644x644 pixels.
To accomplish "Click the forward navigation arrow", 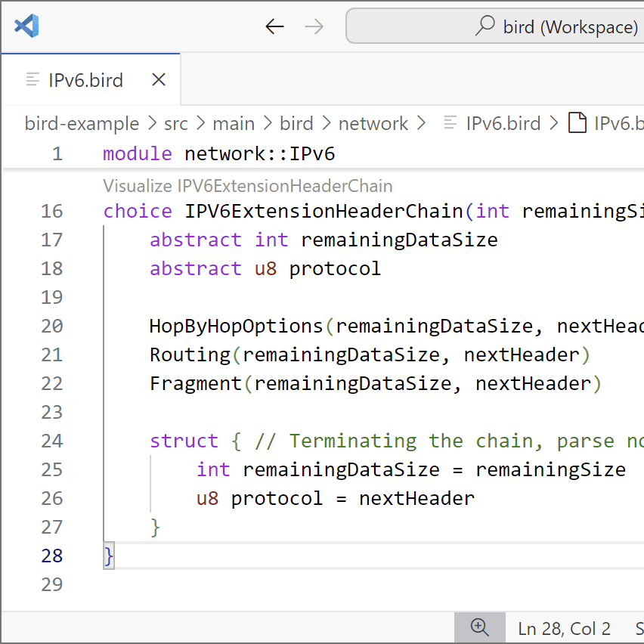I will pyautogui.click(x=314, y=26).
